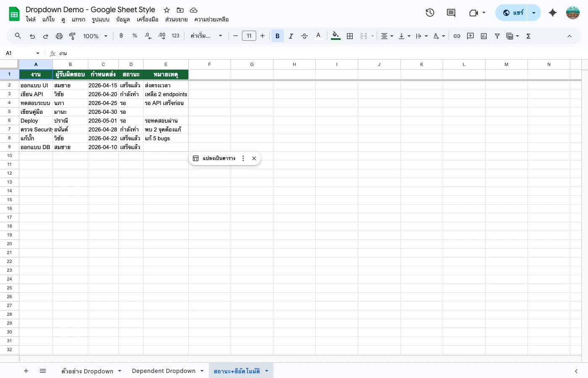Select the paint format tool

coord(72,36)
